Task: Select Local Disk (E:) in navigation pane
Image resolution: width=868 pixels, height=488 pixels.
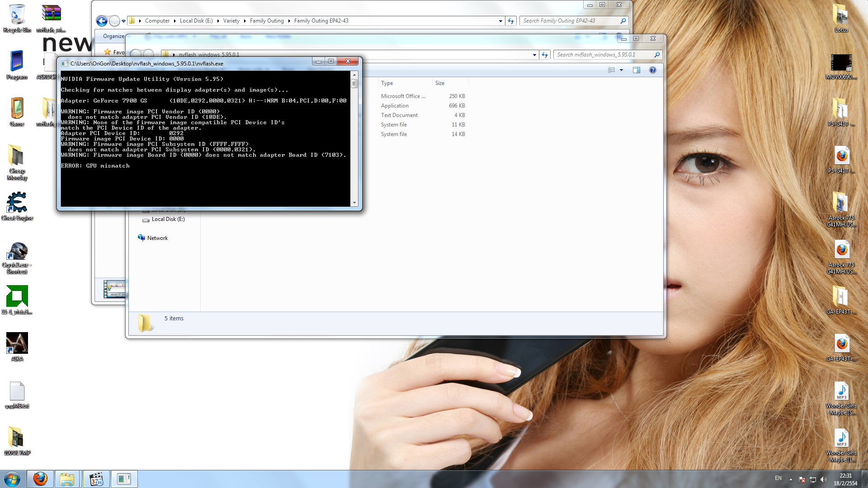Action: pos(168,219)
